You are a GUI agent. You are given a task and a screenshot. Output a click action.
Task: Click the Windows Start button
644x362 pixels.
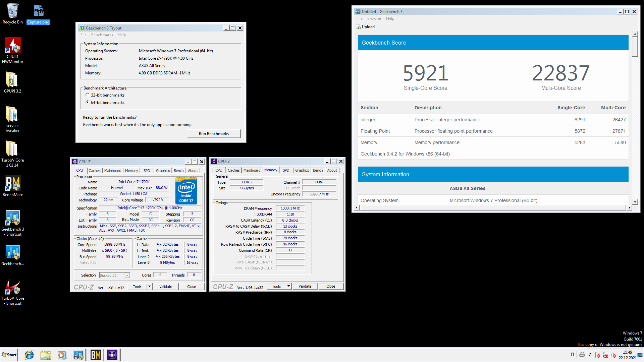[9, 355]
